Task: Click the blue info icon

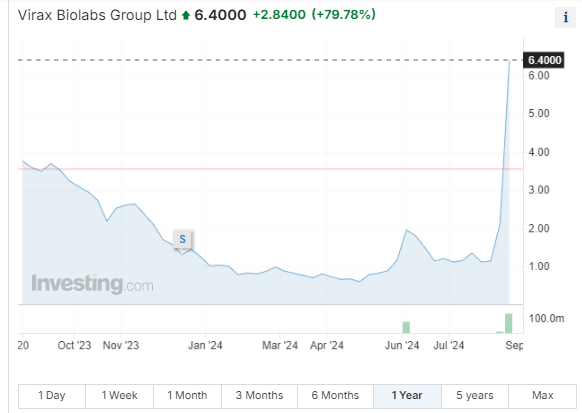Action: click(565, 17)
